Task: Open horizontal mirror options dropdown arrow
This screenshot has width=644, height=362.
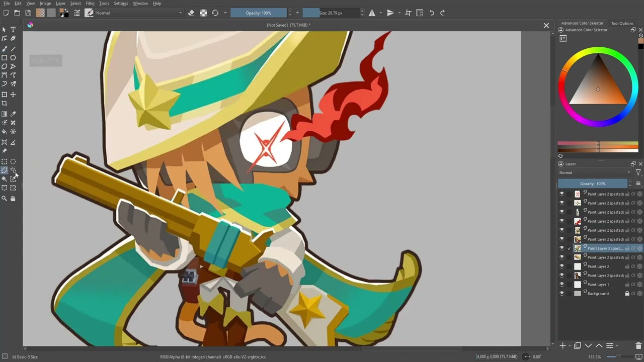Action: (380, 13)
